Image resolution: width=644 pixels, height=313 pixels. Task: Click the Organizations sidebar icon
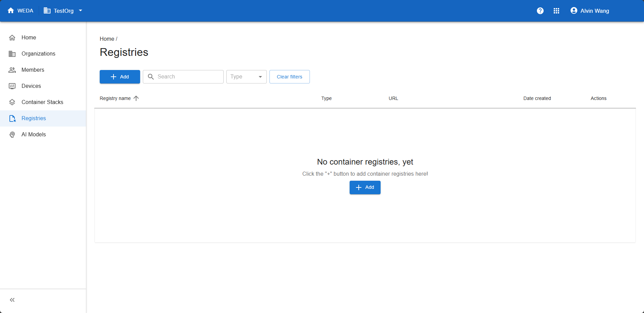12,54
